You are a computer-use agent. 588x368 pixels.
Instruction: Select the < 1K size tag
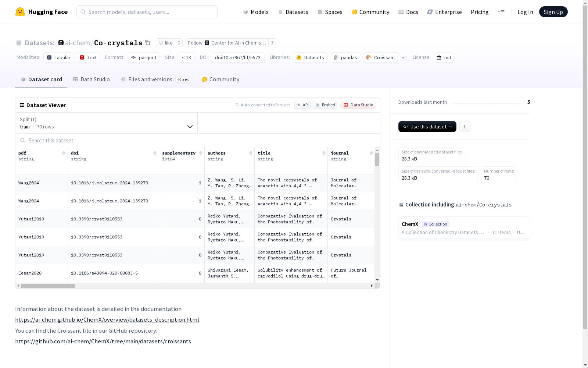pyautogui.click(x=187, y=57)
